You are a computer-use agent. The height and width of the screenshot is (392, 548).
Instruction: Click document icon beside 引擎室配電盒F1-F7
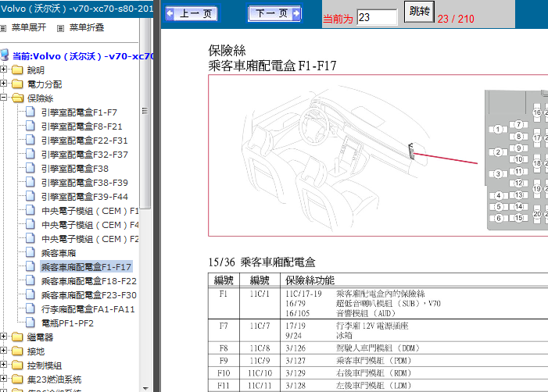click(x=30, y=112)
